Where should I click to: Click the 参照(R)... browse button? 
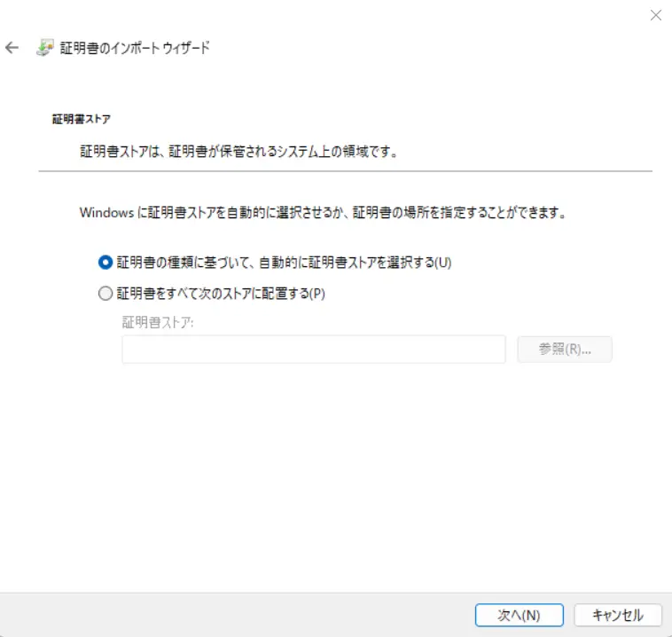point(565,350)
